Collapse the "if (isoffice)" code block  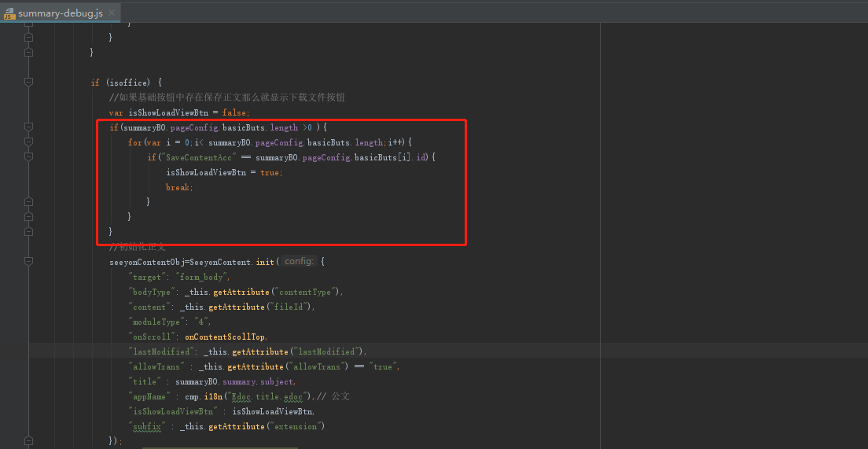29,82
